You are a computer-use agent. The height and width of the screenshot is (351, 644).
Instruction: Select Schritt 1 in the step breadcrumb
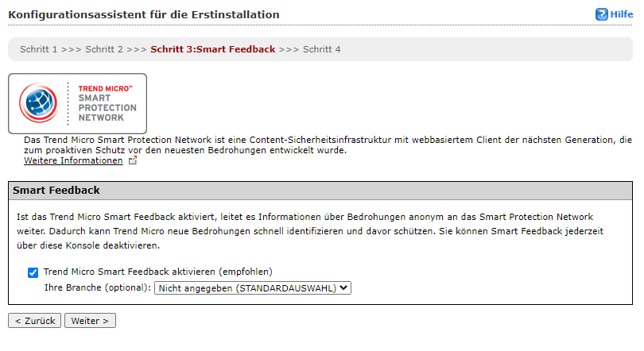(x=39, y=49)
